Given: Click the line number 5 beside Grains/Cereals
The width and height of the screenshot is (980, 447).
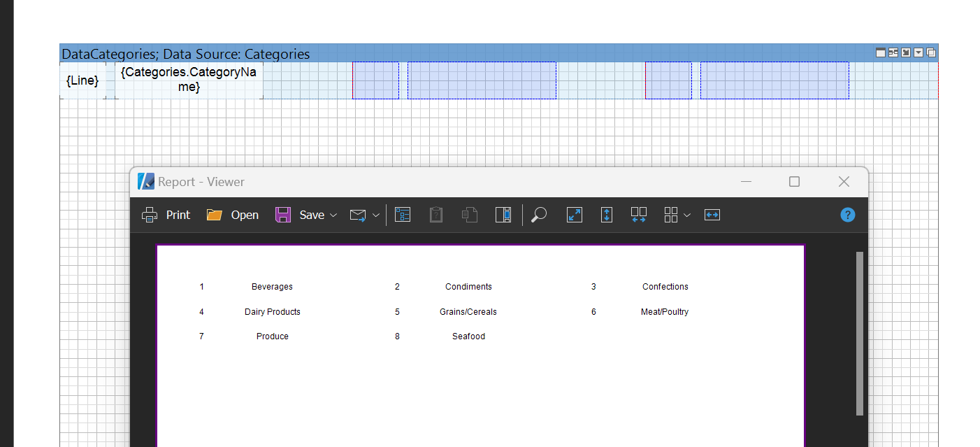Looking at the screenshot, I should tap(397, 312).
